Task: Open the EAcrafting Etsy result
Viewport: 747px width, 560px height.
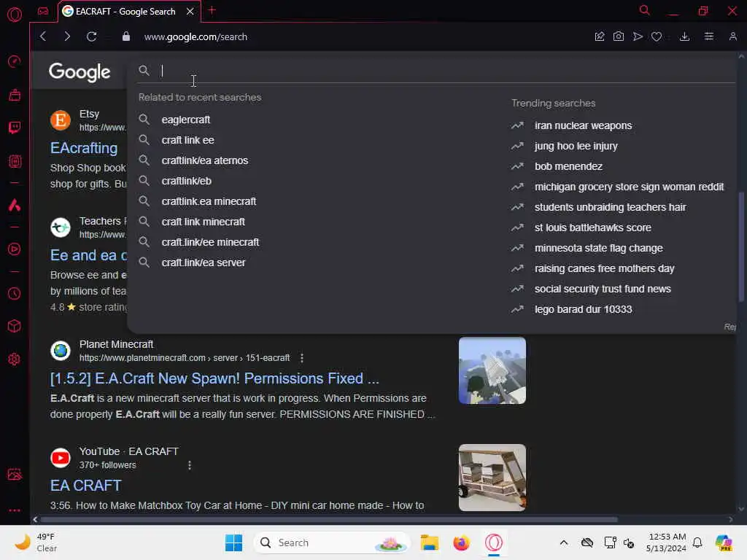Action: (x=84, y=148)
